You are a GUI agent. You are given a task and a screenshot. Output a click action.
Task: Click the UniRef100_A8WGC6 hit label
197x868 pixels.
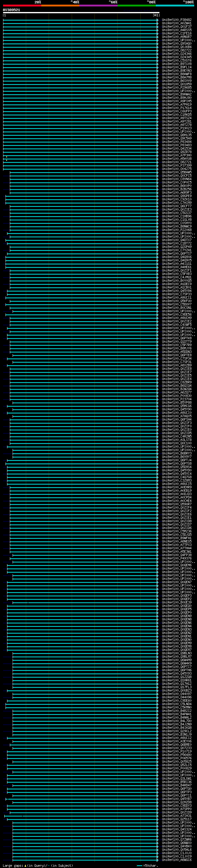177,860
